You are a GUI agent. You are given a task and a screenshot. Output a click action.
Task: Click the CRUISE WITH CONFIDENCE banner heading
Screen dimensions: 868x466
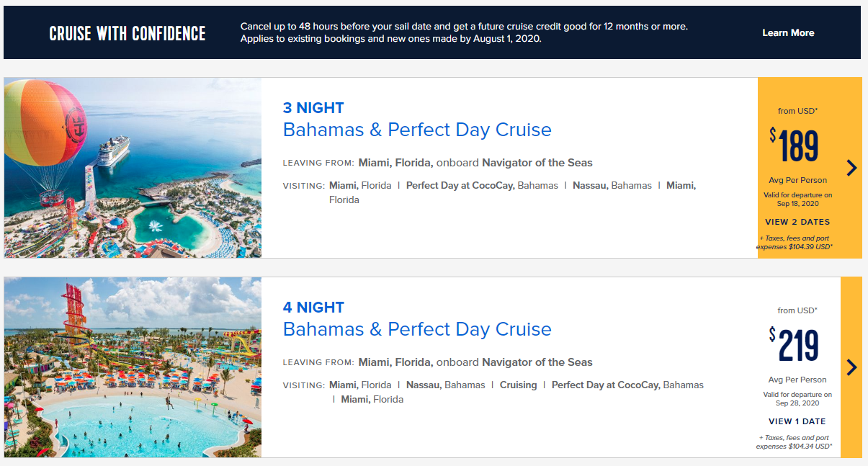tap(127, 33)
